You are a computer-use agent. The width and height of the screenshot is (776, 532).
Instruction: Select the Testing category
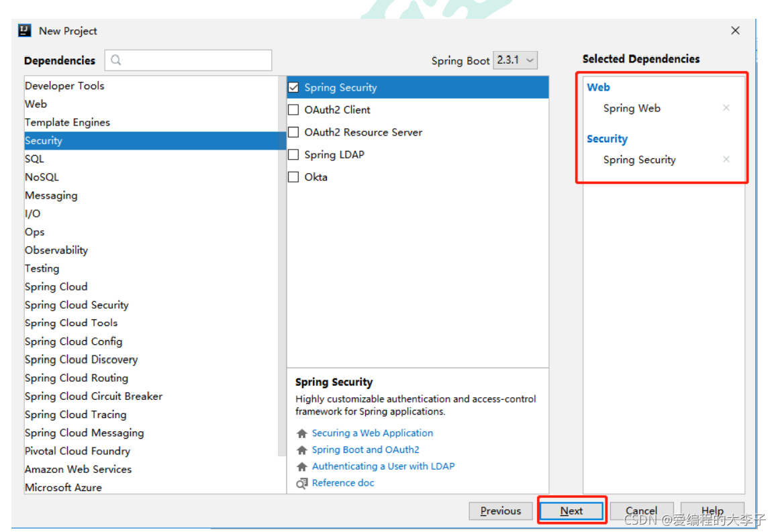pos(152,268)
